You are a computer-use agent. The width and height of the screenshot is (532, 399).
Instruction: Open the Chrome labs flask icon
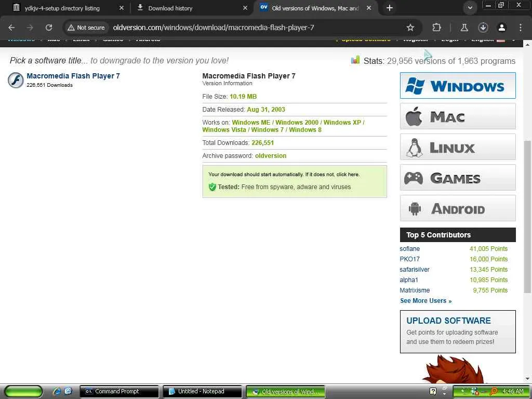click(x=464, y=28)
